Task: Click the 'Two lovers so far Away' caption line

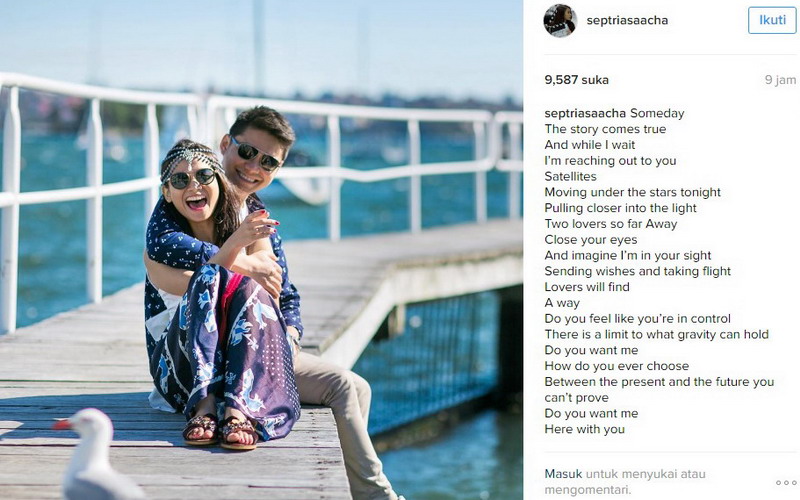Action: tap(611, 224)
